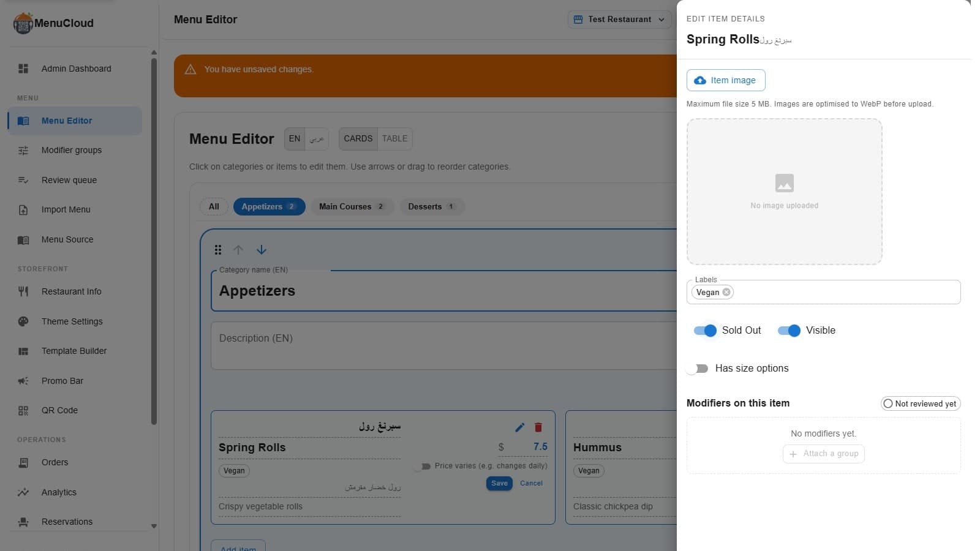This screenshot has height=551, width=980.
Task: Open Template Builder page
Action: pos(75,351)
